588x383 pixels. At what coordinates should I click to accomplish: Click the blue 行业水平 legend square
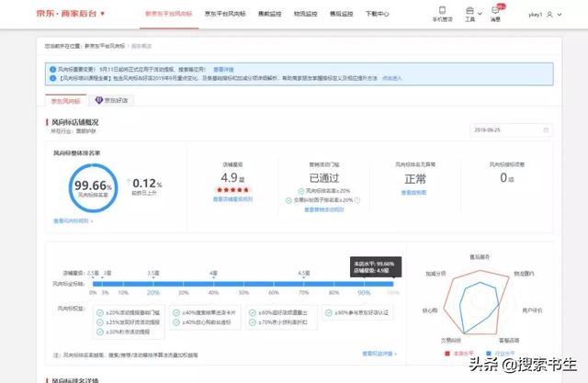[x=488, y=353]
